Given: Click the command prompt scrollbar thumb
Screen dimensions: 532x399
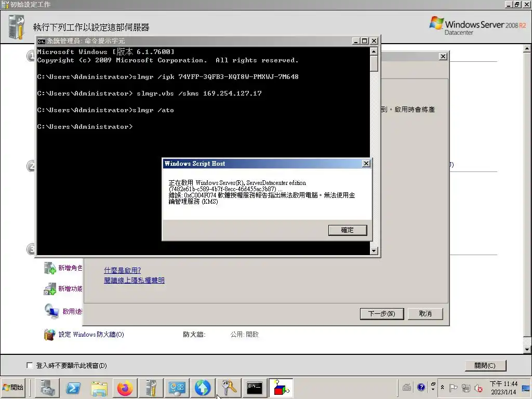Looking at the screenshot, I should pos(374,63).
